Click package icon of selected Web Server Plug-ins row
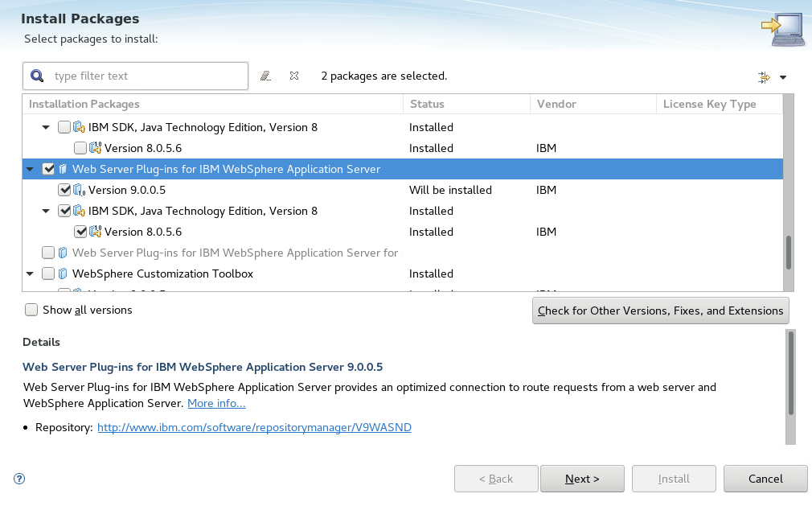Image resolution: width=812 pixels, height=506 pixels. [63, 169]
